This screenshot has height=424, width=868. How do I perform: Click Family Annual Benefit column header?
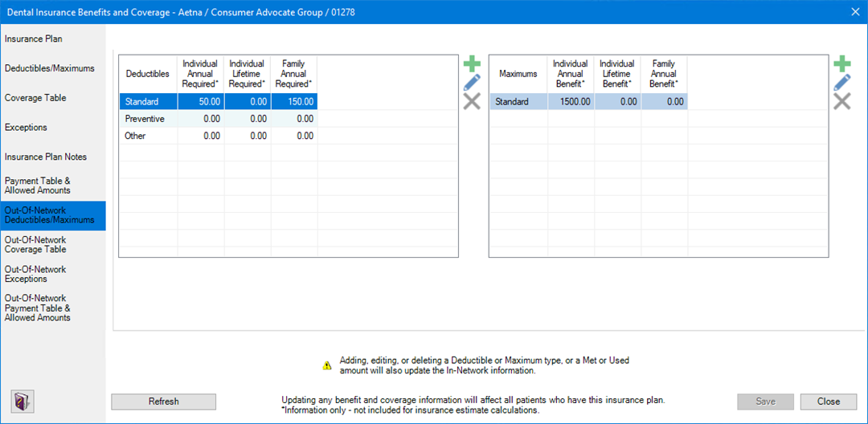click(665, 74)
